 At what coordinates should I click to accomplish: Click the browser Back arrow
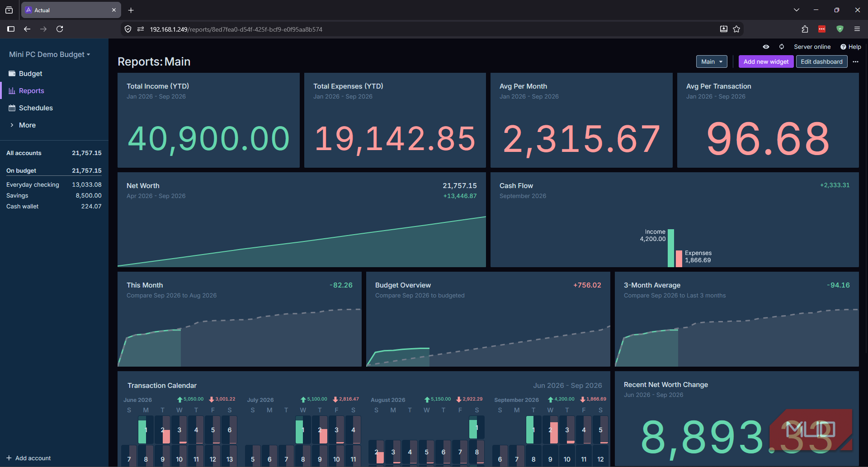27,29
